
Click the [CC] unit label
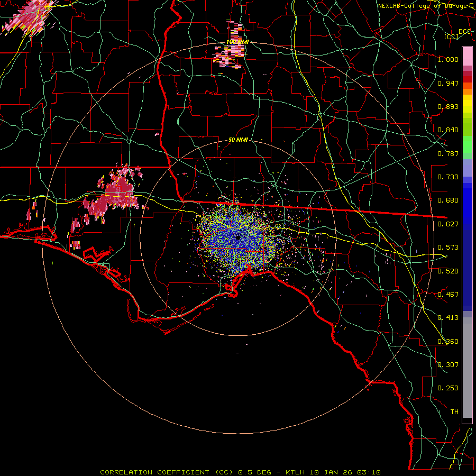pos(452,36)
